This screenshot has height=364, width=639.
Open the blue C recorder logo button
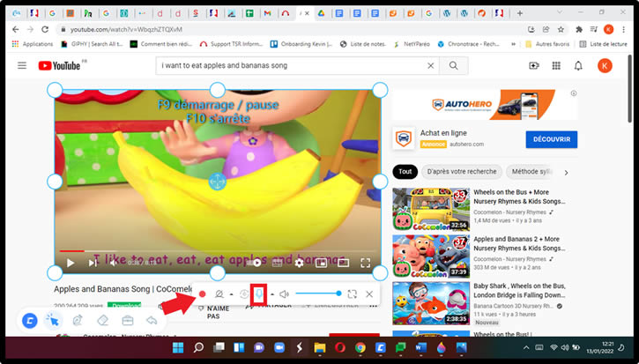[x=30, y=321]
